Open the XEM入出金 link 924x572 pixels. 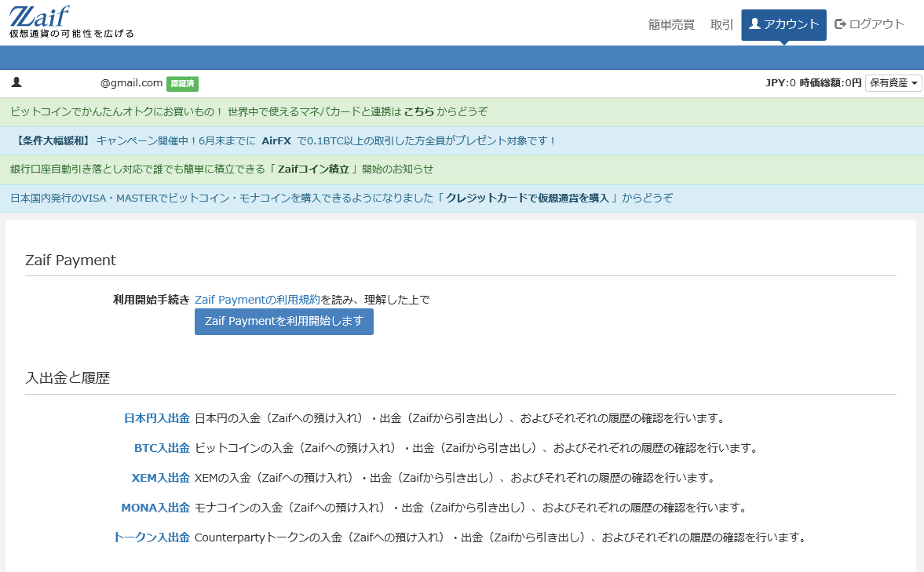pyautogui.click(x=161, y=478)
